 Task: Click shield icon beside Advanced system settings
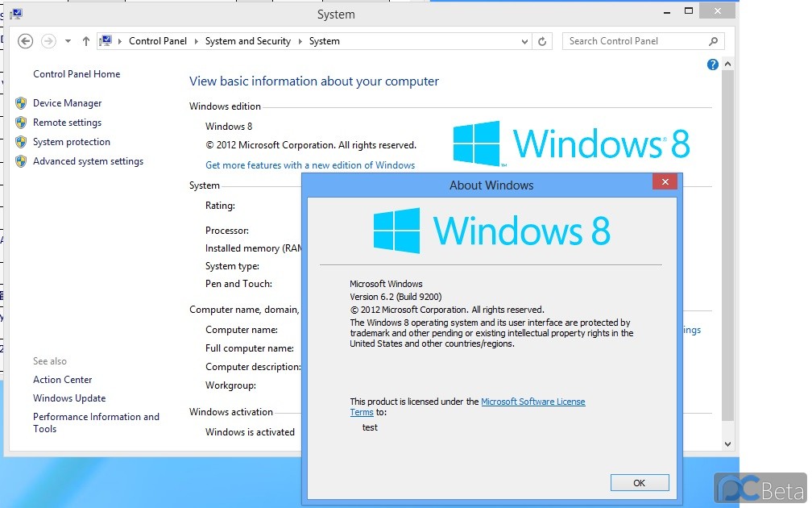click(x=21, y=161)
